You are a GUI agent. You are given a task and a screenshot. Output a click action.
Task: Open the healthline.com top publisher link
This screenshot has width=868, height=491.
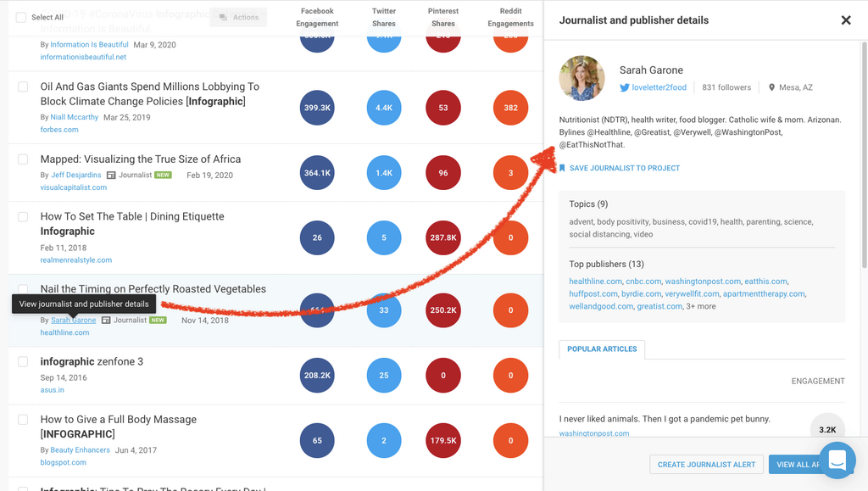[x=595, y=282]
